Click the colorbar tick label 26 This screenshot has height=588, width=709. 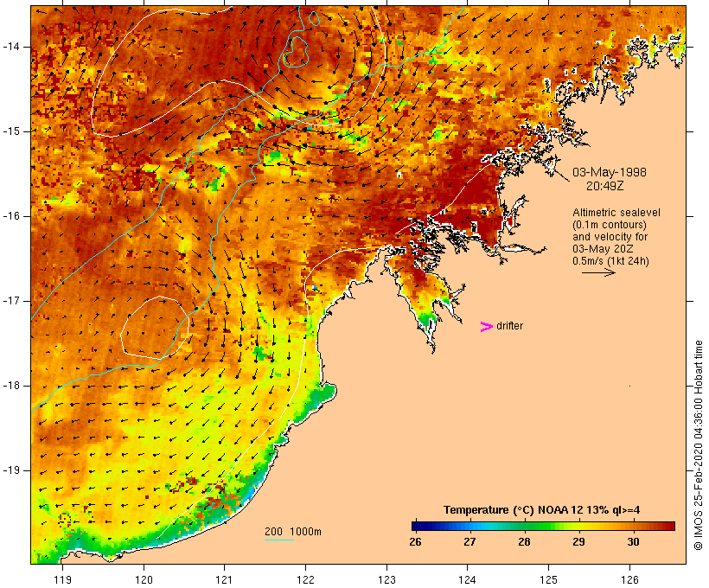(415, 541)
